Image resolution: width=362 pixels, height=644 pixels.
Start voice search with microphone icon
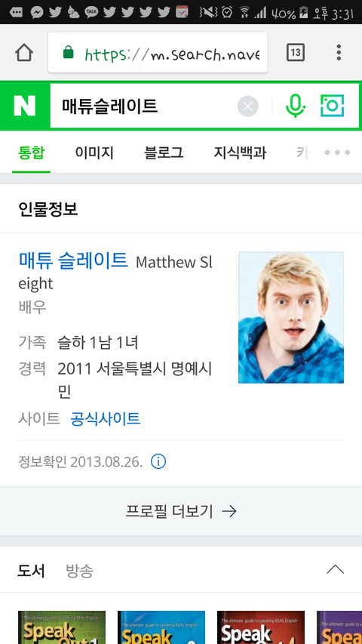tap(296, 106)
